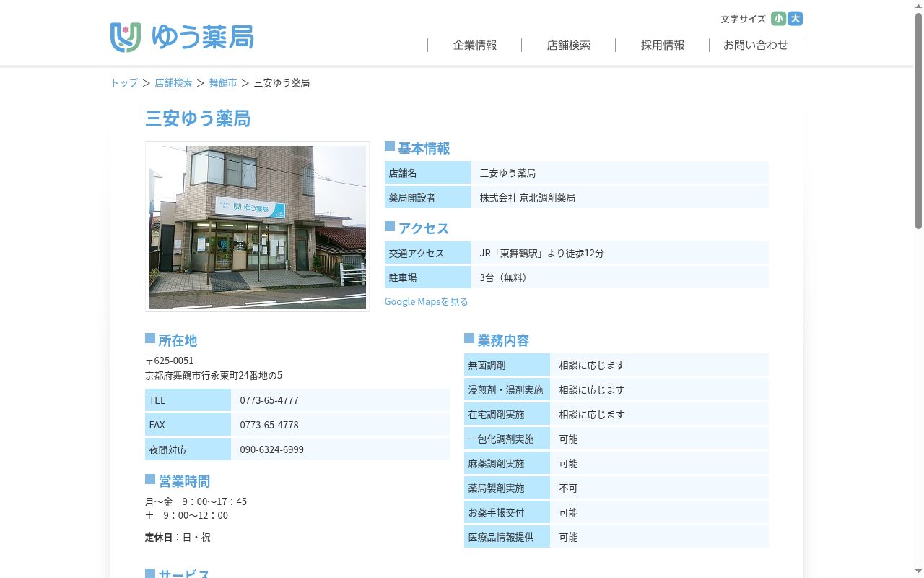924x578 pixels.
Task: Click the 浸煎剤・湯剤実施 row label
Action: (x=507, y=390)
